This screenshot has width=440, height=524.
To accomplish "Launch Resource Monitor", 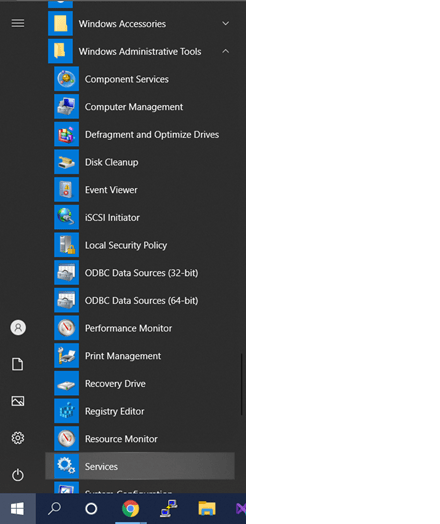I will point(121,439).
